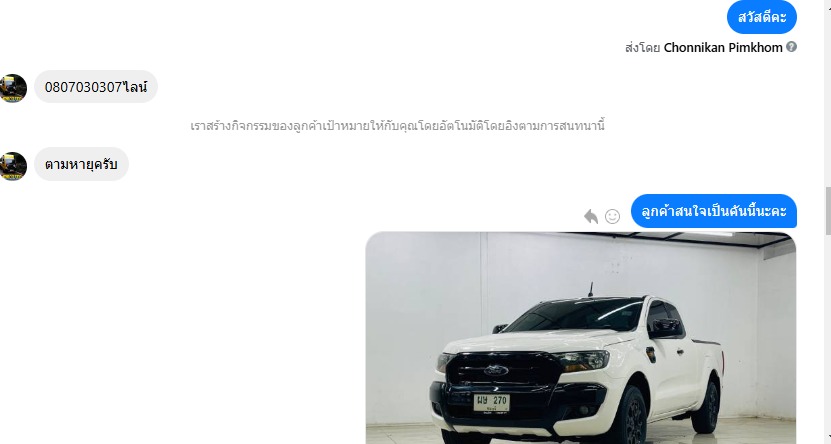Open the emoji reaction smiley icon
831x444 pixels.
[x=612, y=216]
